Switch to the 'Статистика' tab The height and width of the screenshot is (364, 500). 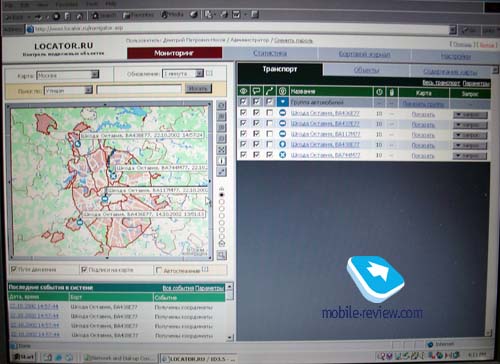pyautogui.click(x=270, y=53)
